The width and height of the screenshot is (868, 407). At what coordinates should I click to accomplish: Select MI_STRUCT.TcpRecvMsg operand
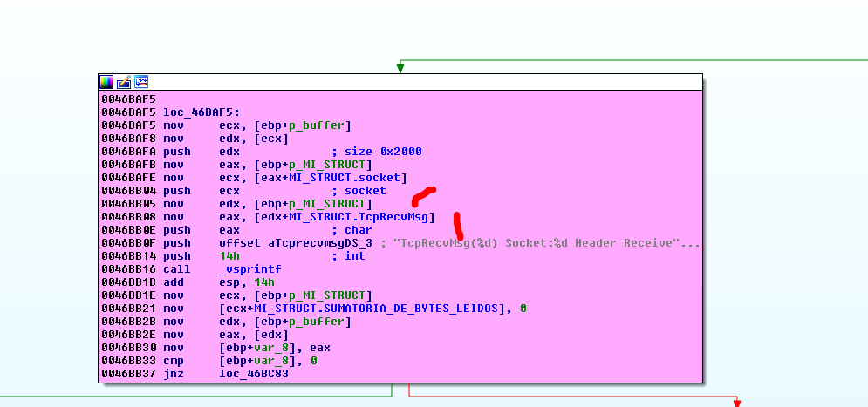(x=359, y=217)
